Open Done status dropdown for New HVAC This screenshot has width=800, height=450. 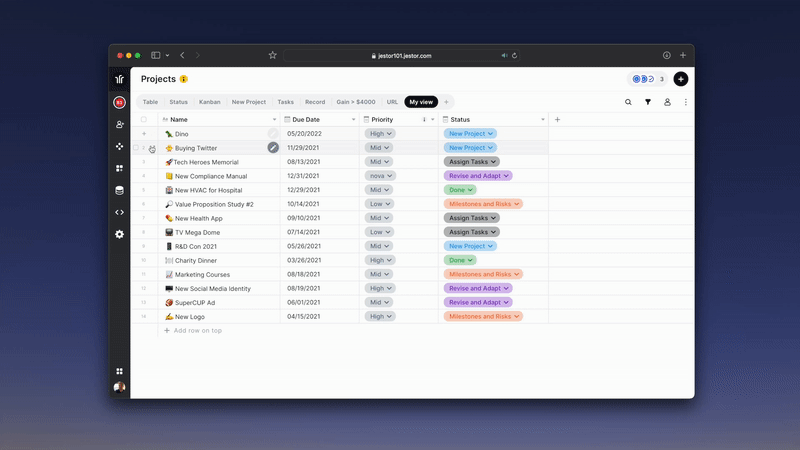[460, 190]
